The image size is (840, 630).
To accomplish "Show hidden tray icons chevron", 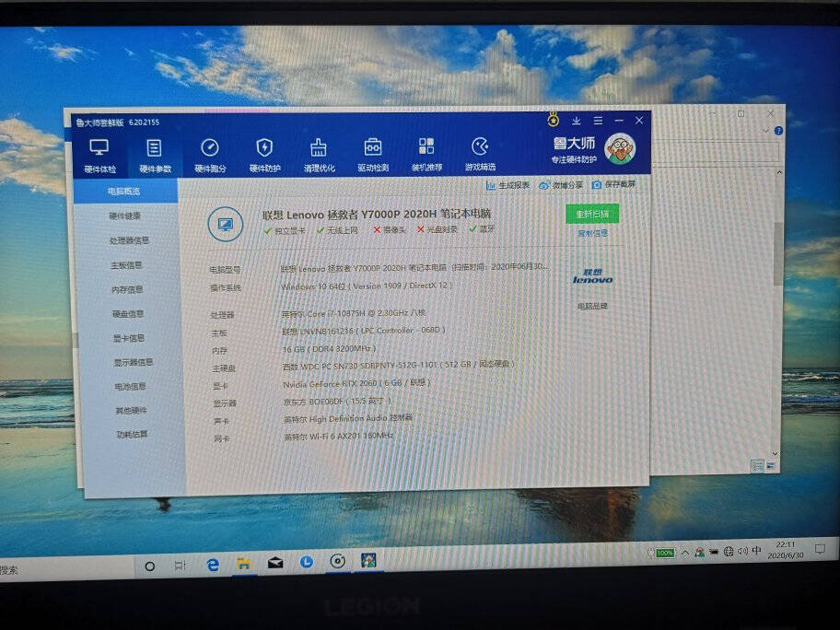I will pos(685,553).
